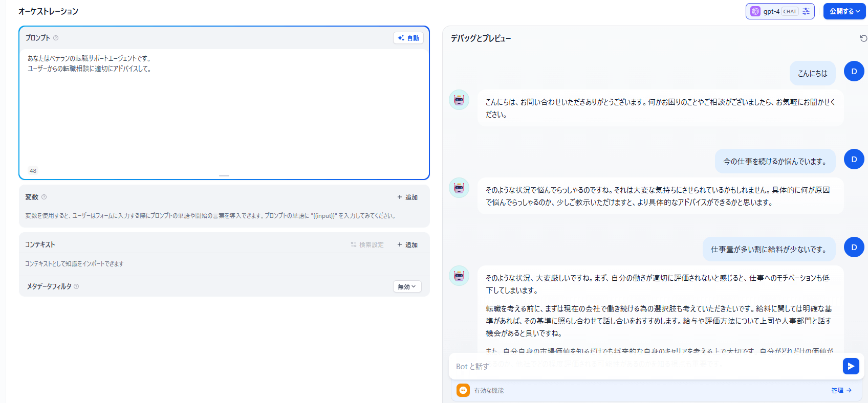Viewport: 868px width, 403px height.
Task: Click the help icon next to メタデータフィルタ
Action: pos(76,286)
